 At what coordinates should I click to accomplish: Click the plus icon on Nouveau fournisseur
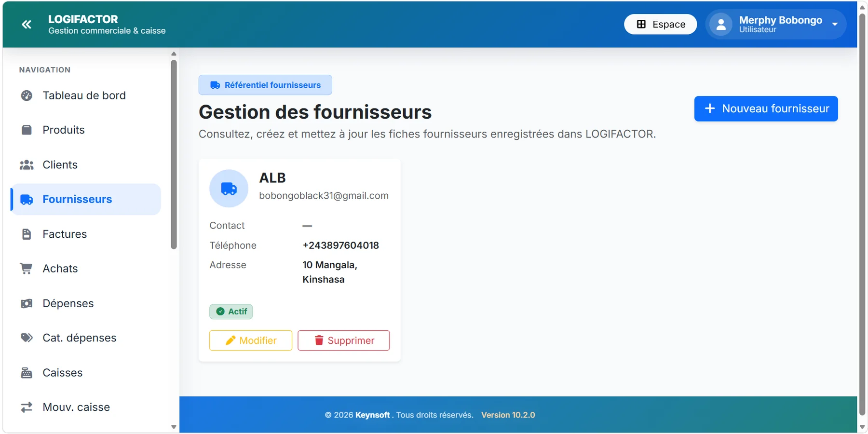[710, 108]
